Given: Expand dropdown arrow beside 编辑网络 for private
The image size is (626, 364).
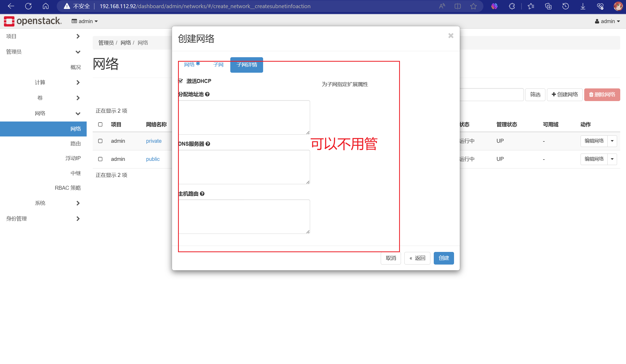Looking at the screenshot, I should click(612, 141).
